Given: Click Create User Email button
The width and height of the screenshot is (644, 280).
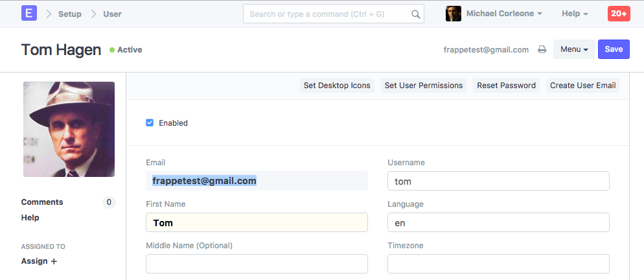Looking at the screenshot, I should coord(583,86).
